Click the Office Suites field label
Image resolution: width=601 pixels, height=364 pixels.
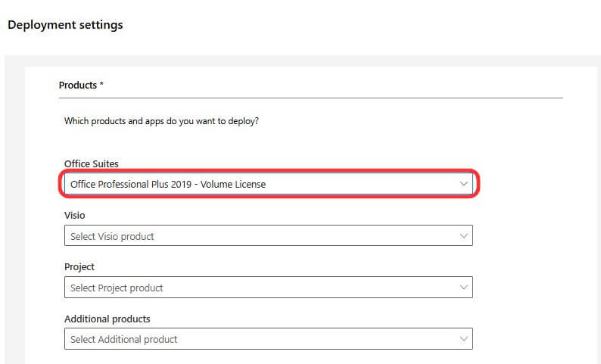[x=92, y=164]
